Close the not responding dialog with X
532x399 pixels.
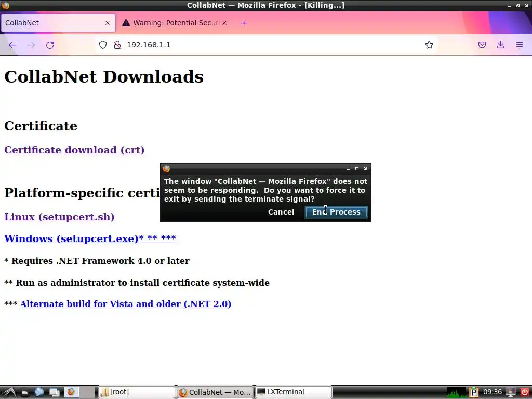[x=366, y=169]
